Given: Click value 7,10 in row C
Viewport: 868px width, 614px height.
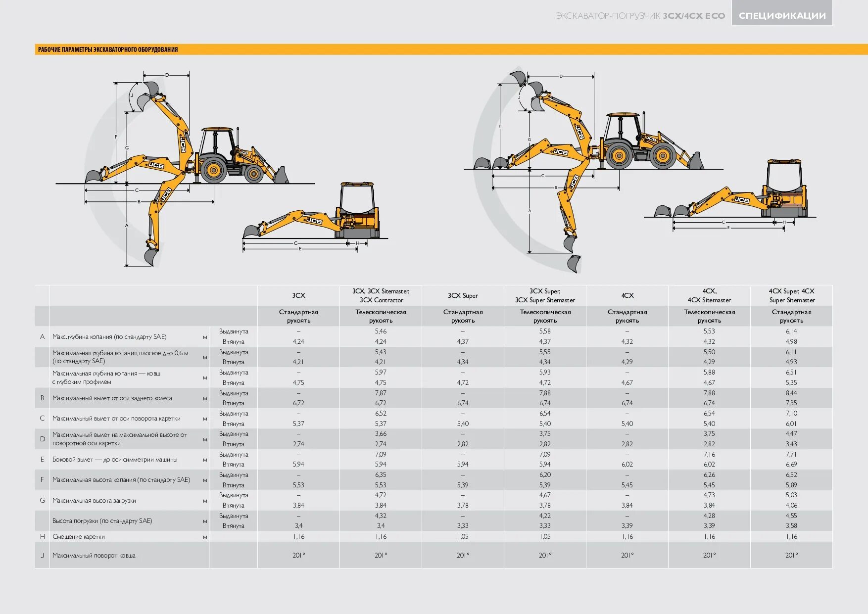Looking at the screenshot, I should tap(791, 413).
